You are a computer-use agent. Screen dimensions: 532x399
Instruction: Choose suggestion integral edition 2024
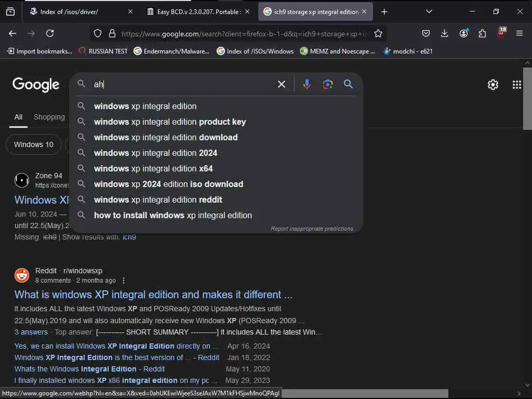[x=217, y=153]
